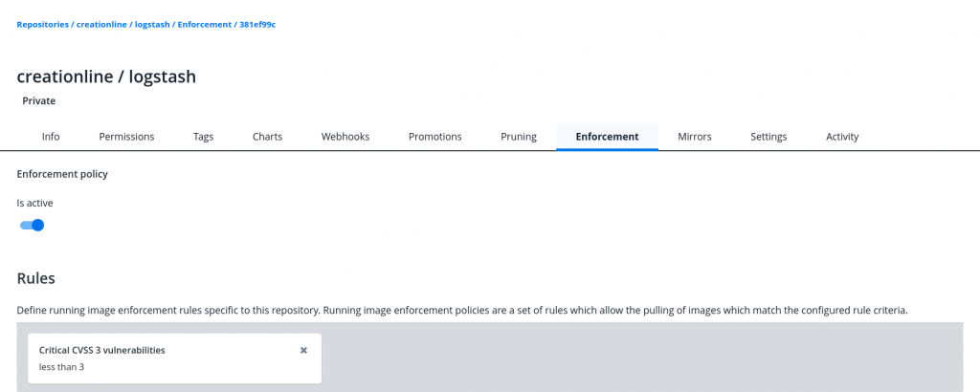
Task: Click the Repositories breadcrumb link
Action: pyautogui.click(x=42, y=25)
